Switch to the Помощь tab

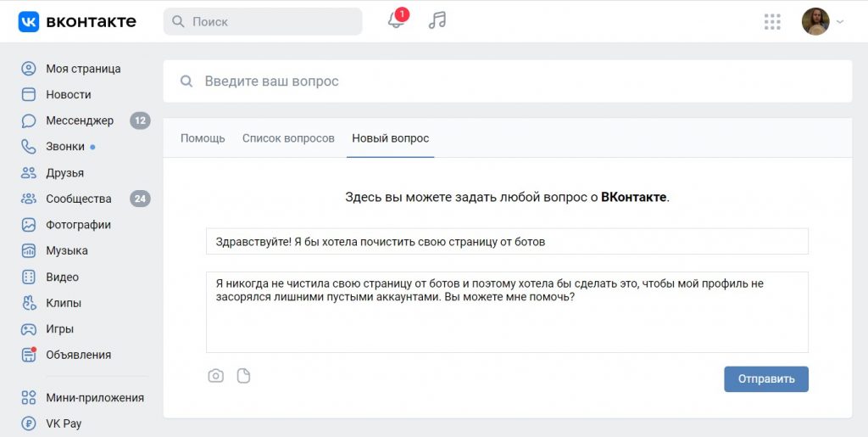click(x=203, y=138)
